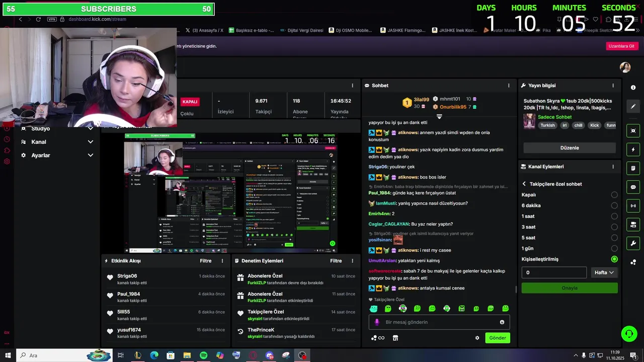Switch to the Dijital Vergi Dairesi tab
This screenshot has width=644, height=362.
[302, 30]
